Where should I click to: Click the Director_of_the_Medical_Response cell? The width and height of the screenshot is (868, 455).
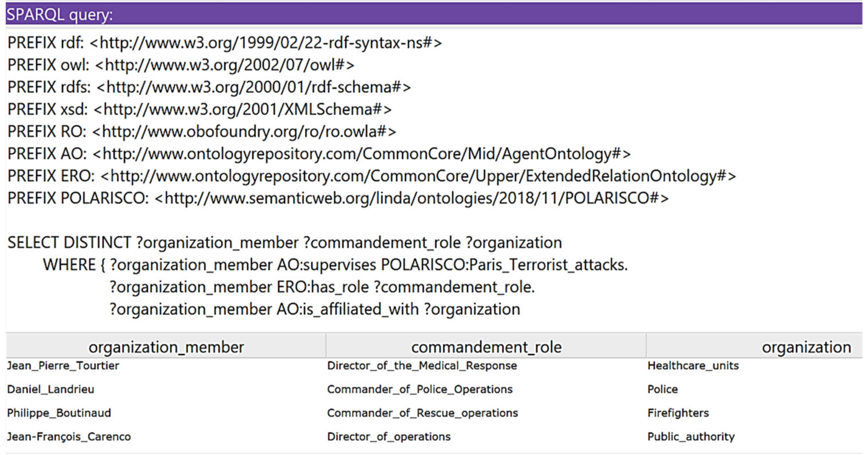[x=422, y=366]
